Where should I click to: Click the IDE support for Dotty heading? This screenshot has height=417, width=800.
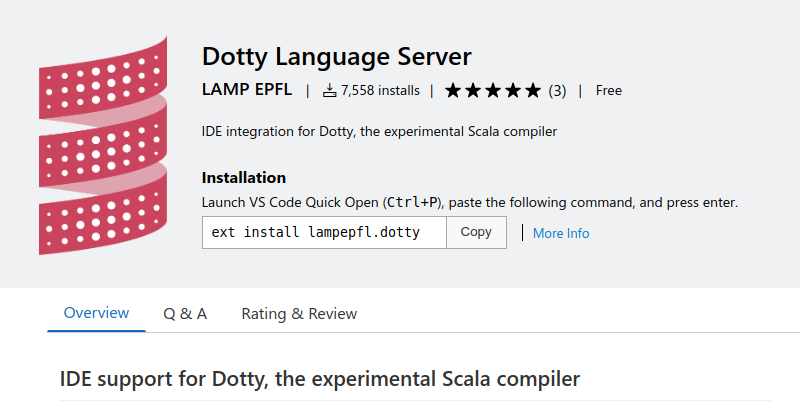pos(320,379)
